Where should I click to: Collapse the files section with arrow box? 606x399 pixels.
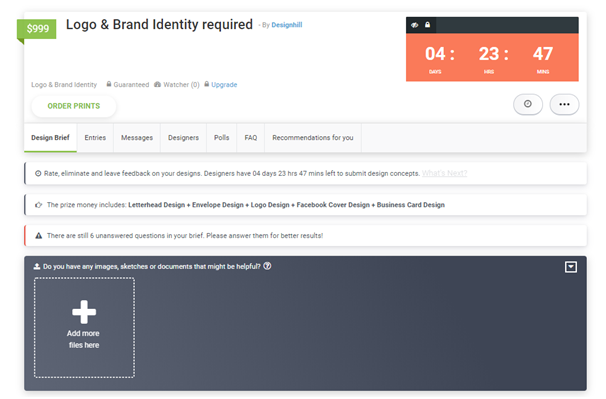[x=571, y=267]
